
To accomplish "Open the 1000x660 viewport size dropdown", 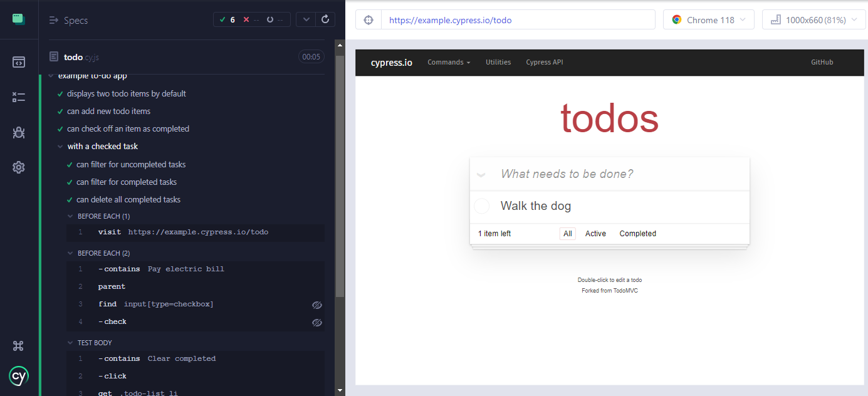I will coord(813,20).
